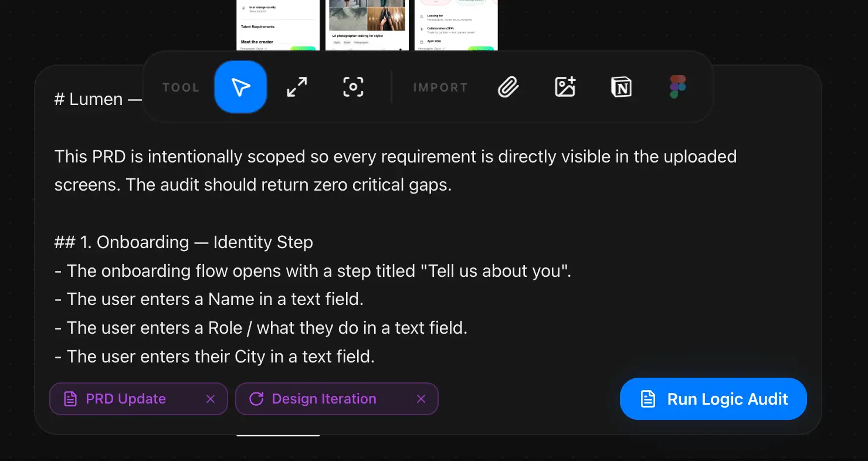
Task: Open the thumbnail showing Collaboration (TFP)
Action: click(456, 25)
